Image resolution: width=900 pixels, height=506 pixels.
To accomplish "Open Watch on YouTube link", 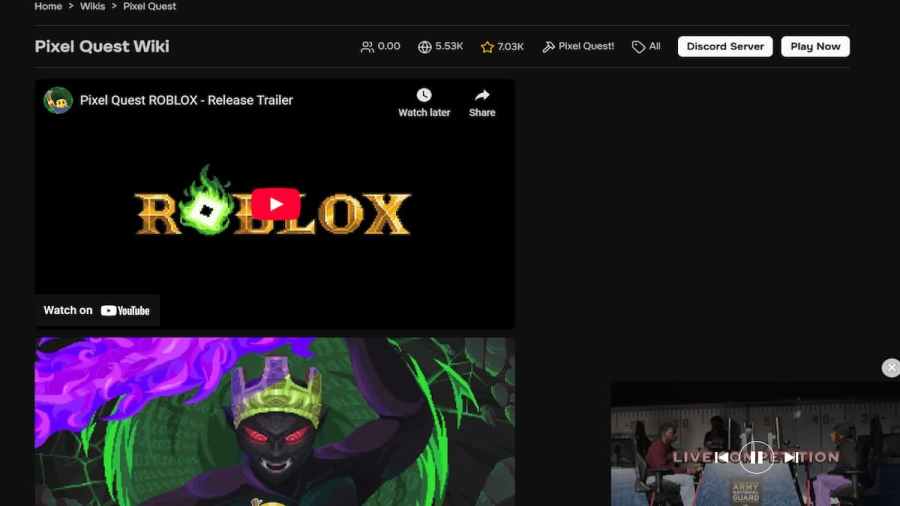I will click(x=97, y=310).
